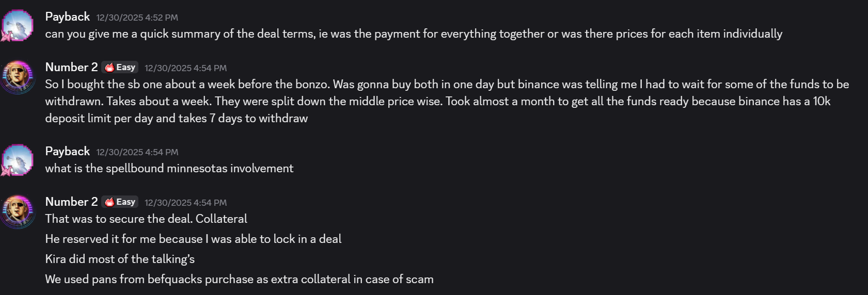Click the timestamp on Payback's spellbound question
Image resolution: width=868 pixels, height=295 pixels.
point(137,152)
